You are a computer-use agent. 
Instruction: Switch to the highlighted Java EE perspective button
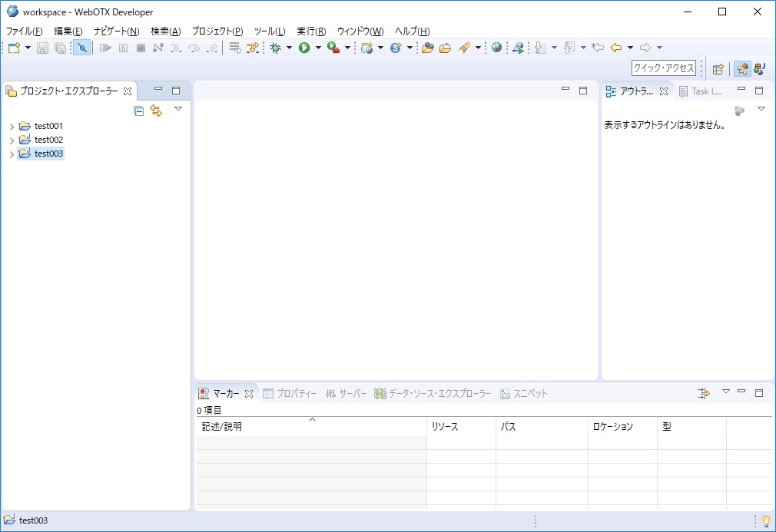tap(742, 68)
